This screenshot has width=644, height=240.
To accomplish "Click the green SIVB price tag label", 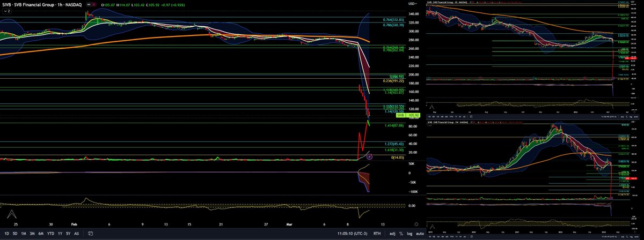I will 400,115.
